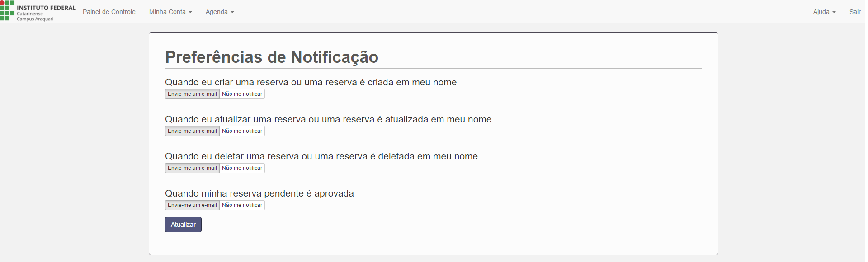The height and width of the screenshot is (262, 868).
Task: Enable email notification for updated reservations
Action: 192,131
